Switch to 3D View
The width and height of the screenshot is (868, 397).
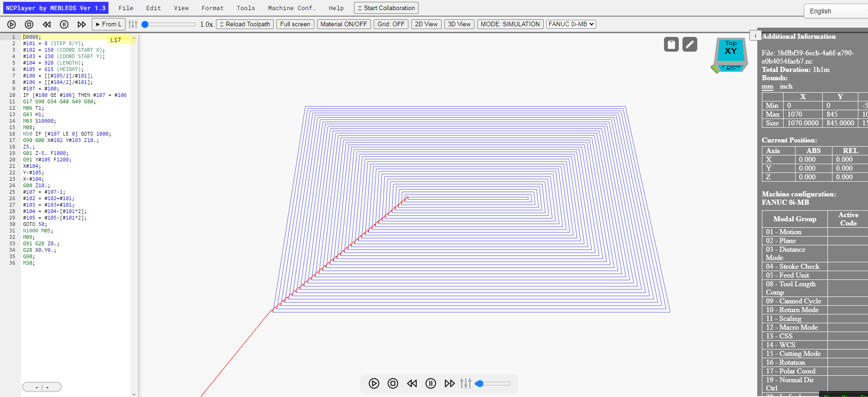[x=459, y=24]
